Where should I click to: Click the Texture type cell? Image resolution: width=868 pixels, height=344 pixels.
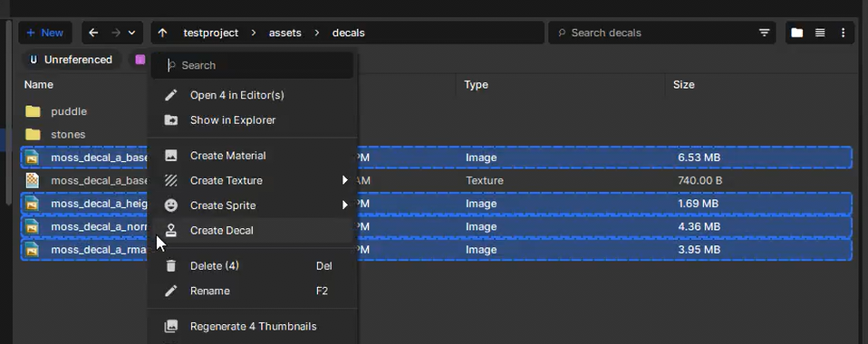(485, 180)
